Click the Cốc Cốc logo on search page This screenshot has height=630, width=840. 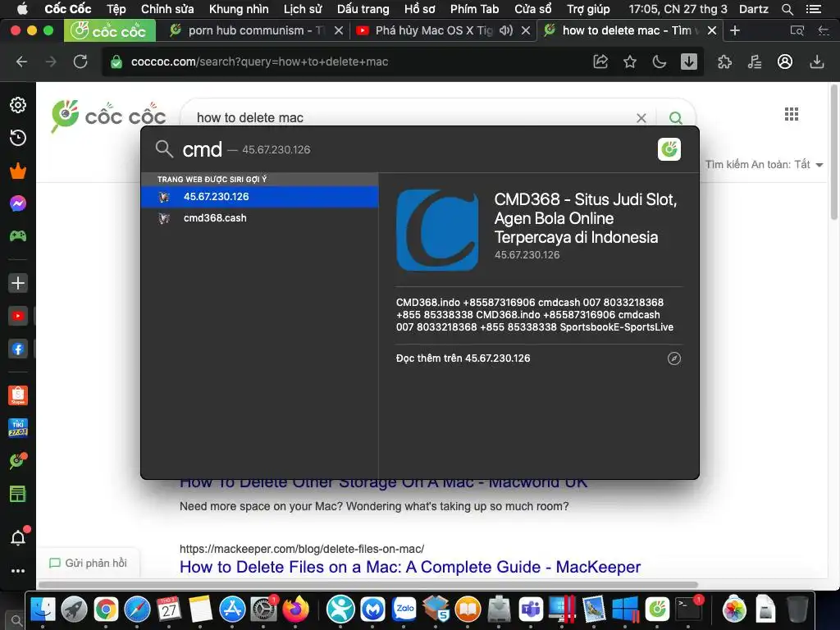tap(108, 116)
